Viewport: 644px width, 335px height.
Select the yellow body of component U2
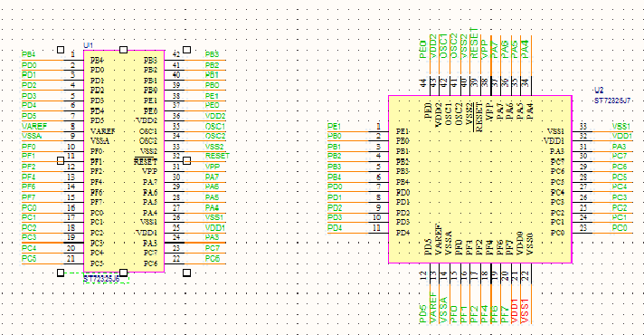(x=480, y=179)
